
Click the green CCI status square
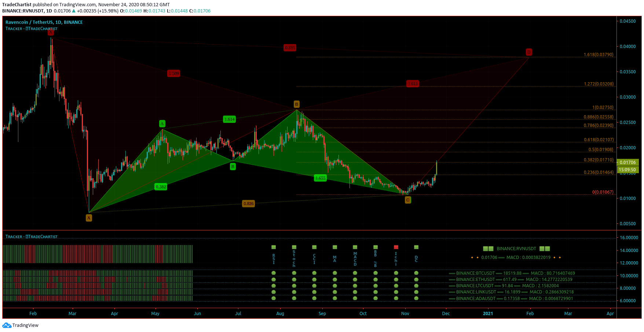click(x=314, y=247)
